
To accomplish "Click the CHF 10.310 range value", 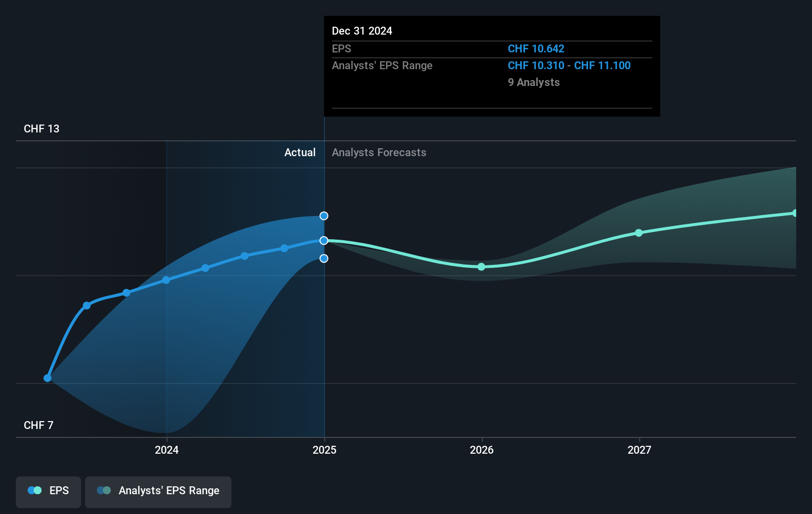I will click(536, 65).
